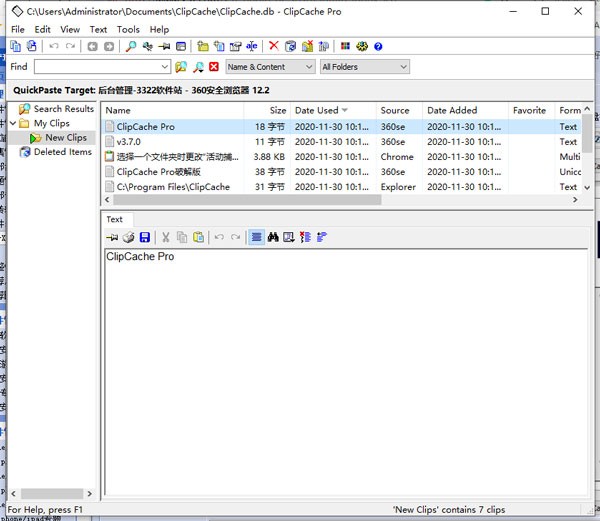Click inside the Find text field
The width and height of the screenshot is (600, 521).
tap(101, 67)
